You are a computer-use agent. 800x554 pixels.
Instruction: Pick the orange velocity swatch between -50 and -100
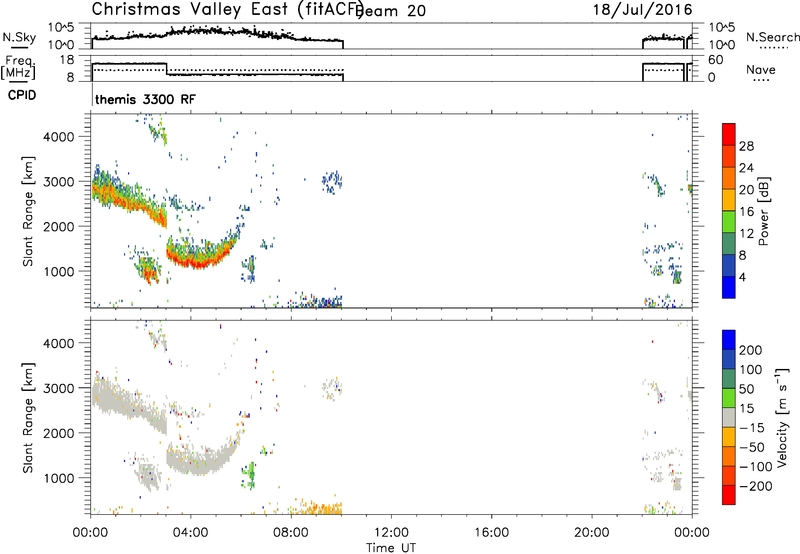coord(729,456)
